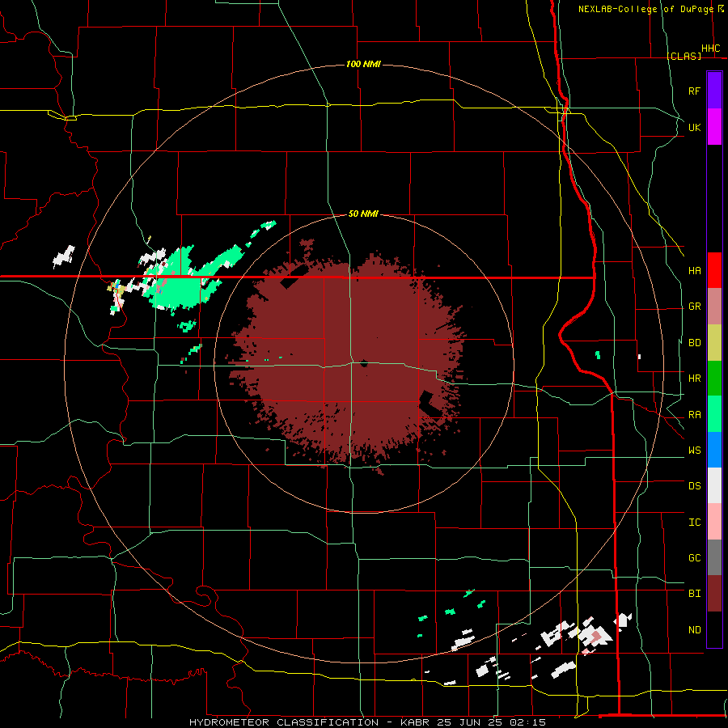This screenshot has width=728, height=728.
Task: Click the UK magenta legend swatch
Action: point(714,127)
